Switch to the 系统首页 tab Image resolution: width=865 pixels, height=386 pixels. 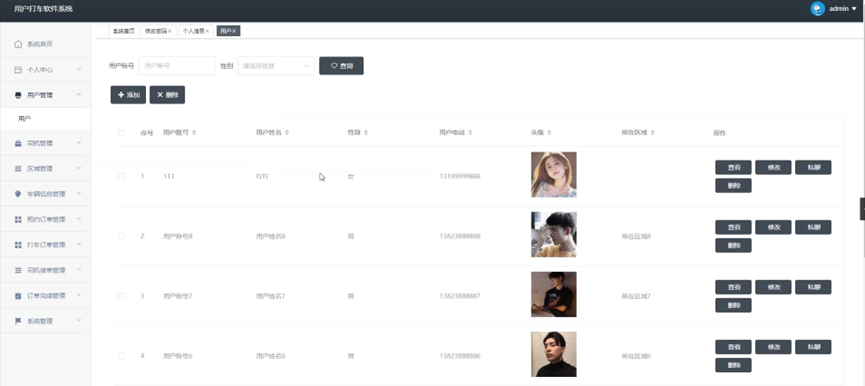[x=124, y=31]
